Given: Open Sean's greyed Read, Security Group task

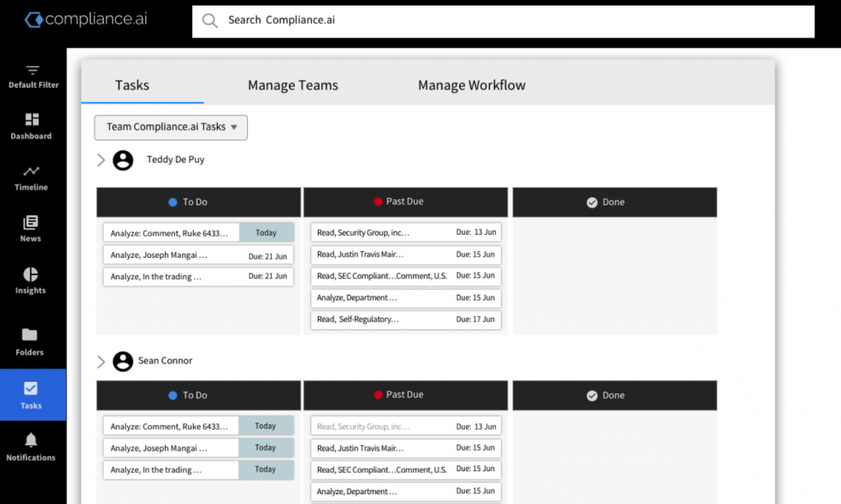Looking at the screenshot, I should (x=406, y=426).
